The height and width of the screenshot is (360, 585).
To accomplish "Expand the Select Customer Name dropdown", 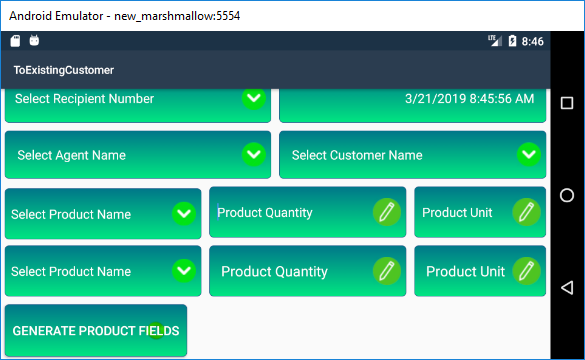I will (x=413, y=154).
